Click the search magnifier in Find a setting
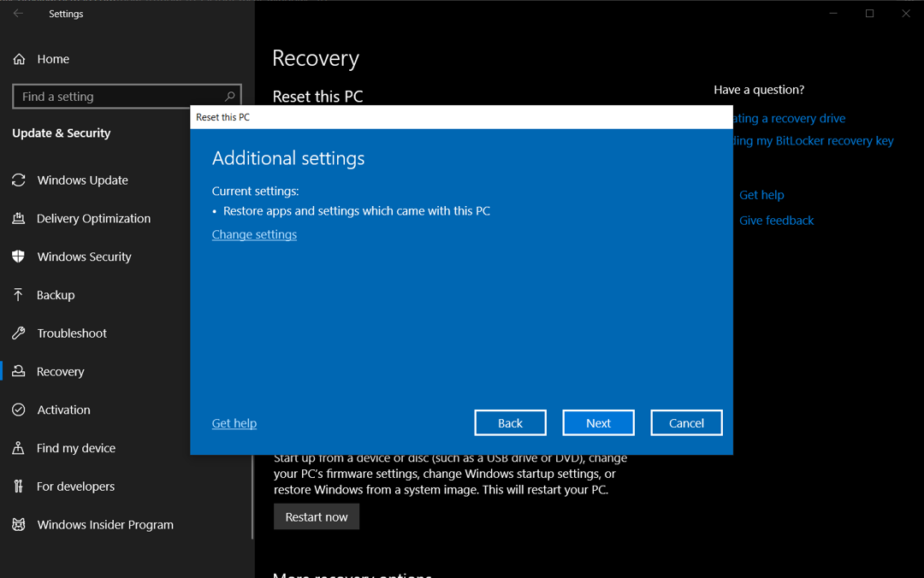 tap(228, 96)
